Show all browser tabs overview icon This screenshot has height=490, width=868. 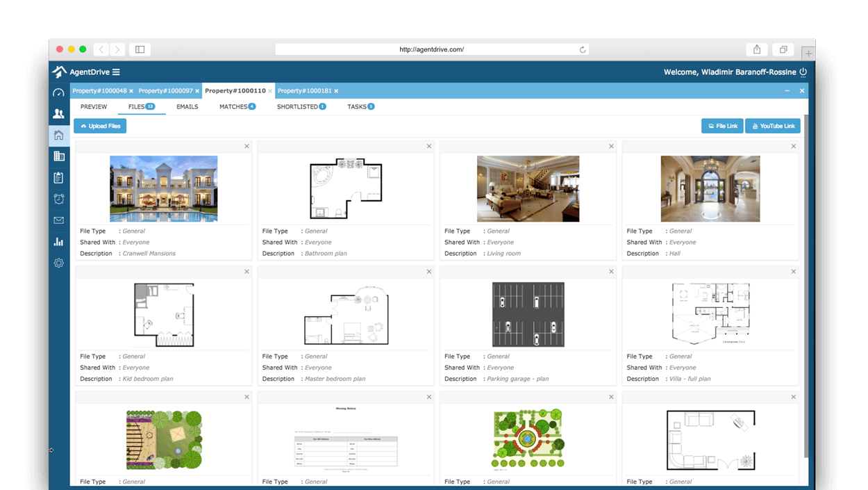pos(783,49)
